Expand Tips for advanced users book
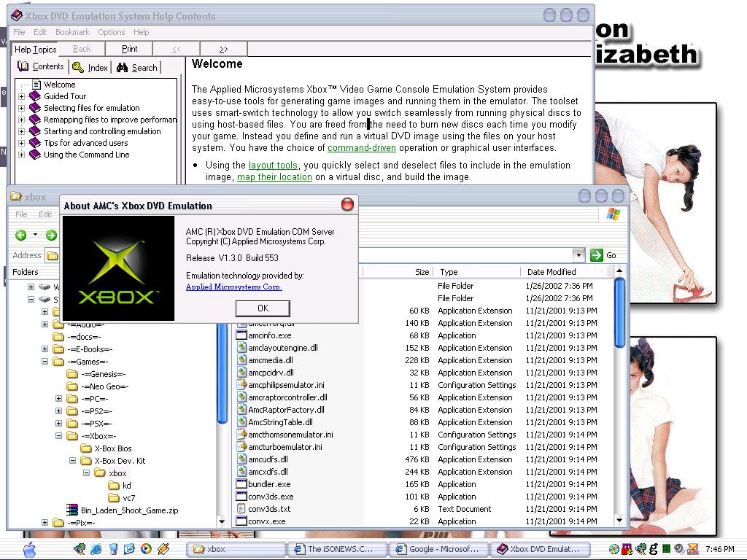This screenshot has height=560, width=747. (x=21, y=143)
